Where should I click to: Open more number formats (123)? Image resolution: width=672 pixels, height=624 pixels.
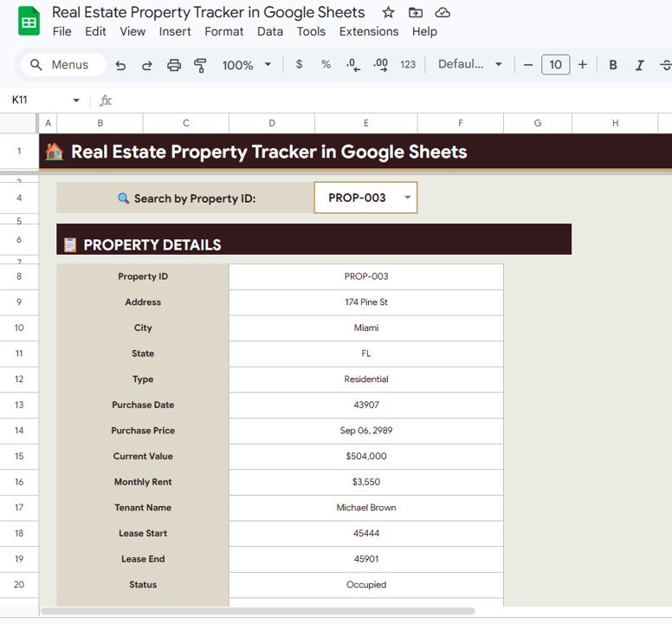(408, 64)
